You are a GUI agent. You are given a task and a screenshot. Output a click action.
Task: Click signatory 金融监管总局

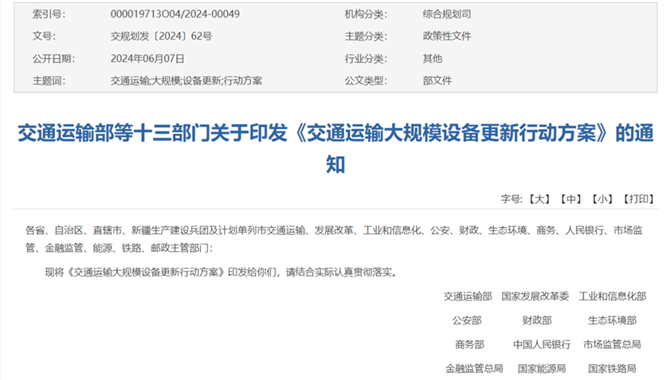coord(474,368)
